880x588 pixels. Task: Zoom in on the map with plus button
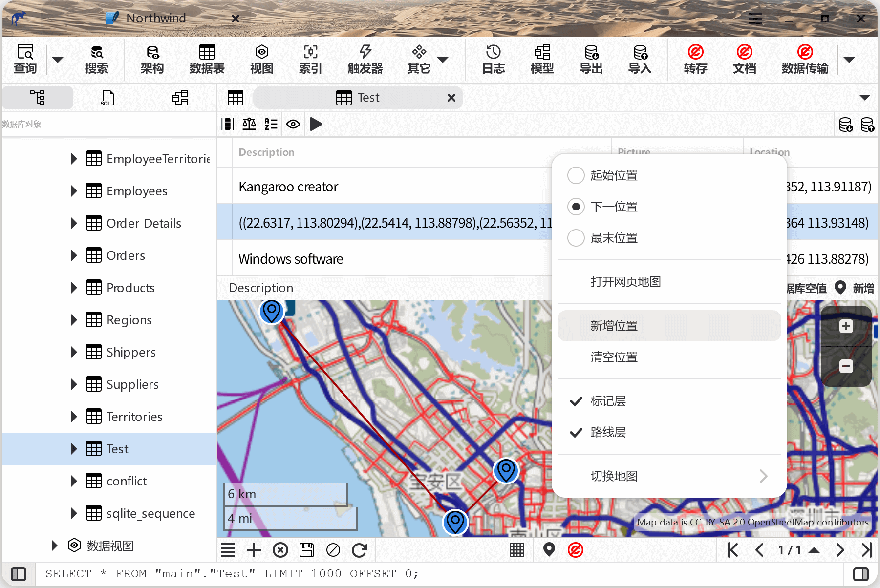846,326
